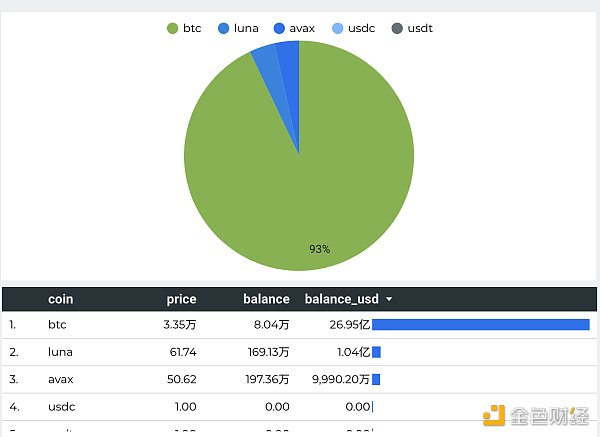Click the balance_usd sort arrow
The width and height of the screenshot is (600, 437).
(x=389, y=299)
